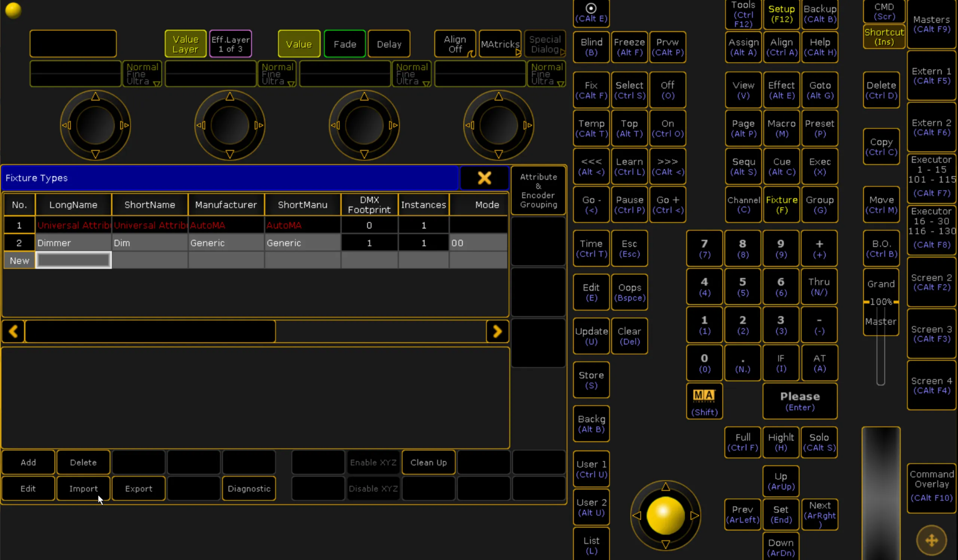Toggle Align Off button

point(455,44)
